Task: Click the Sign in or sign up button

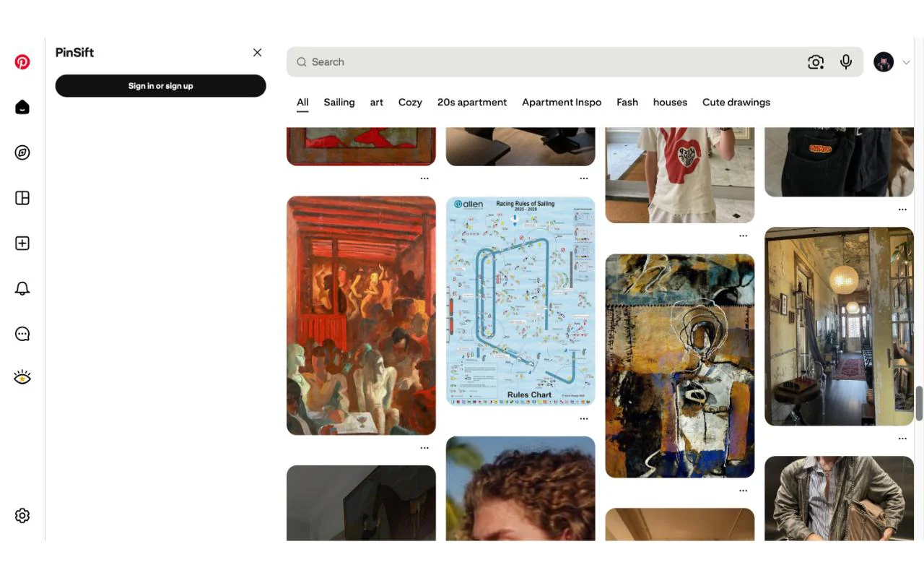Action: 161,86
